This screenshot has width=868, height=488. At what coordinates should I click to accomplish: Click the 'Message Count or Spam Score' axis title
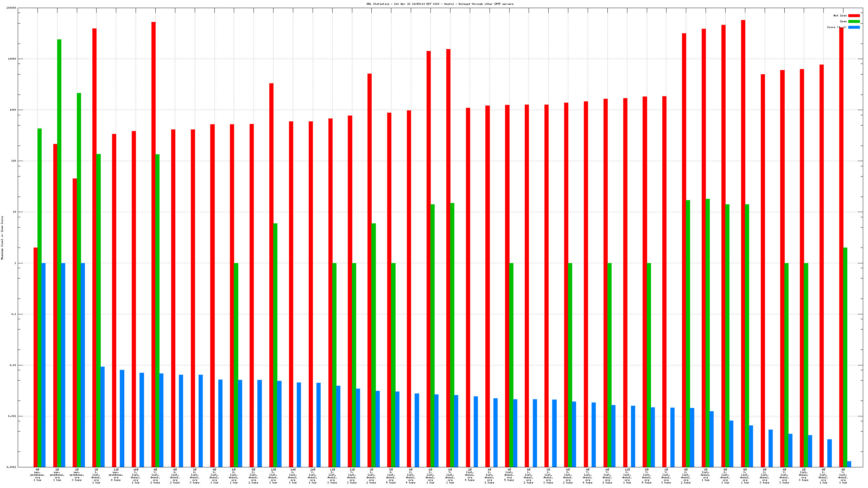[2, 238]
